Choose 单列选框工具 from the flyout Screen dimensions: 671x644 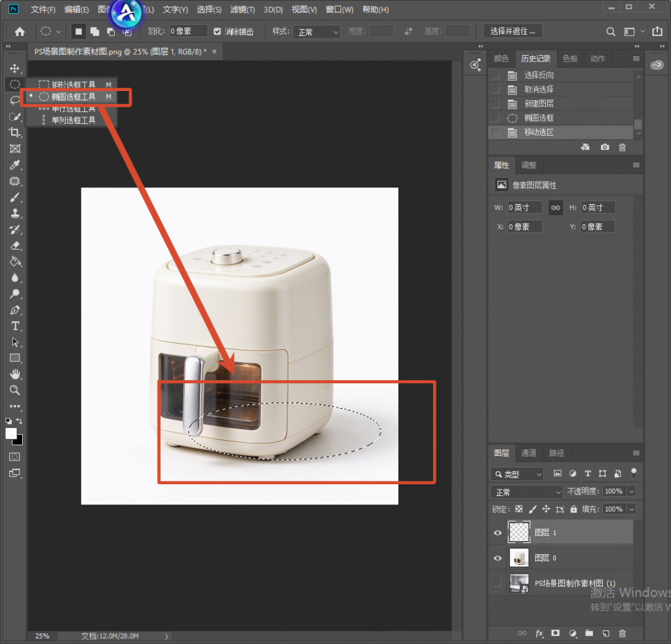(72, 121)
